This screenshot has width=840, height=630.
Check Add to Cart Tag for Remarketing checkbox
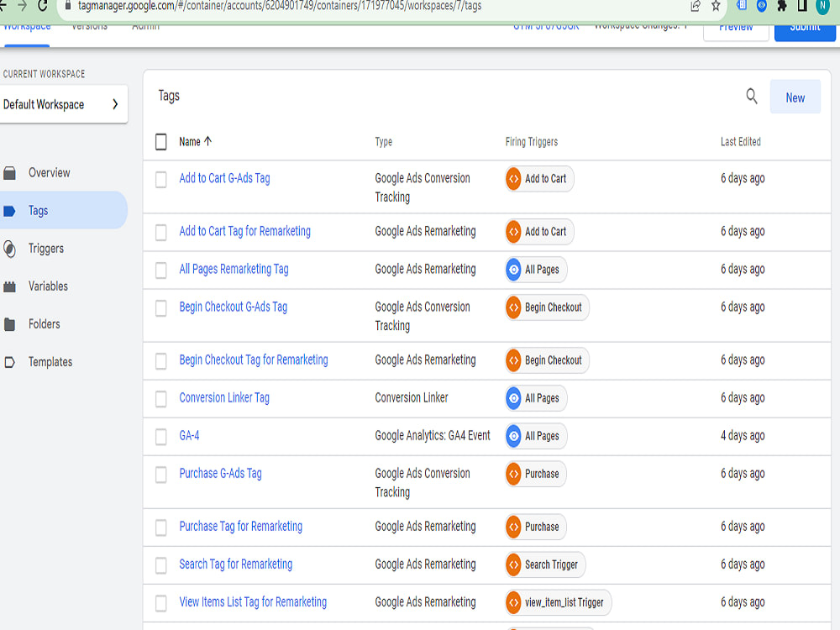coord(160,233)
